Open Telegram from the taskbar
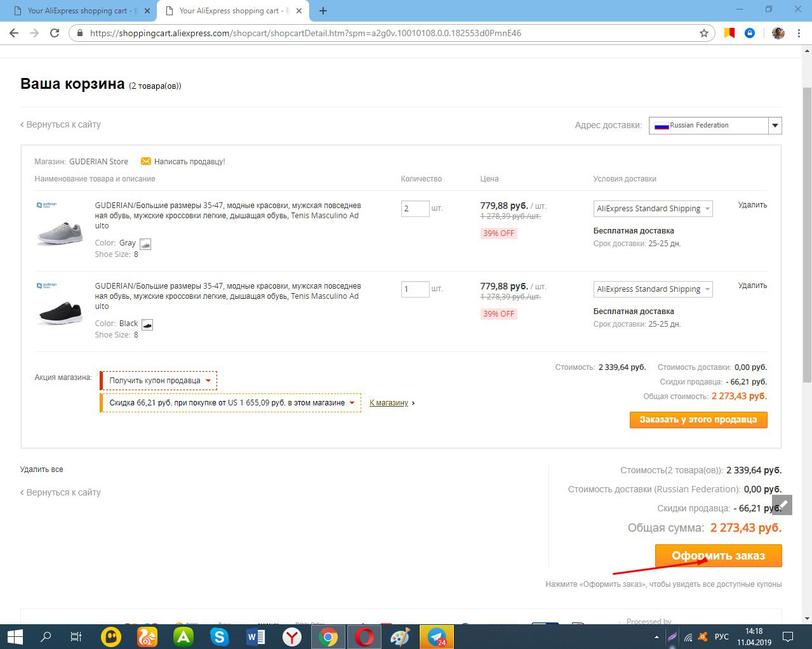 [x=437, y=636]
